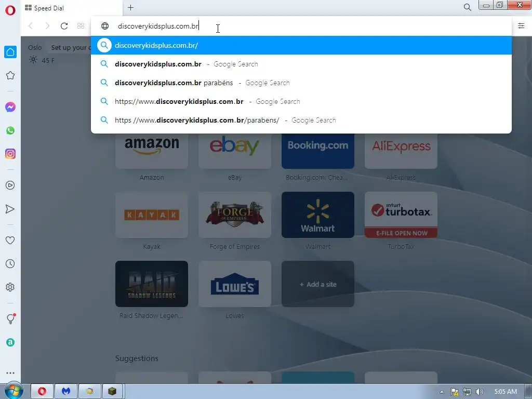
Task: Open Messenger in the sidebar
Action: [10, 107]
